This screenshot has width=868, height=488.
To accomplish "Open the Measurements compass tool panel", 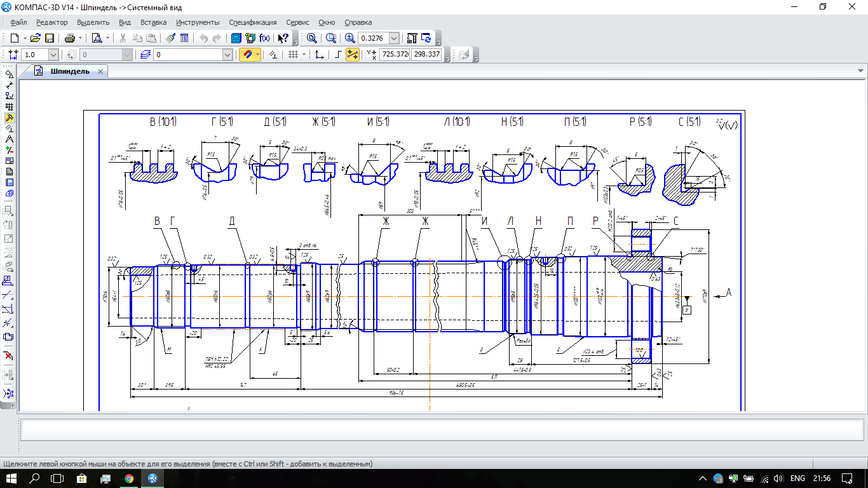I will click(x=9, y=139).
